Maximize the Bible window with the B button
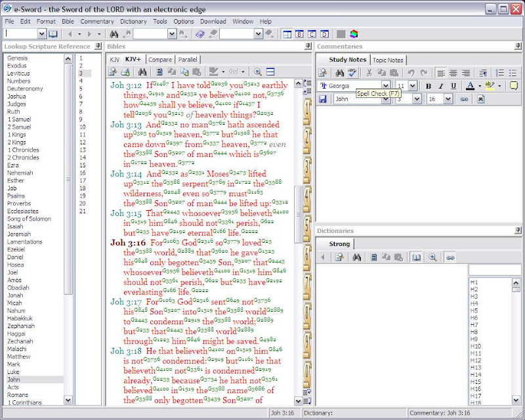 pos(300,34)
